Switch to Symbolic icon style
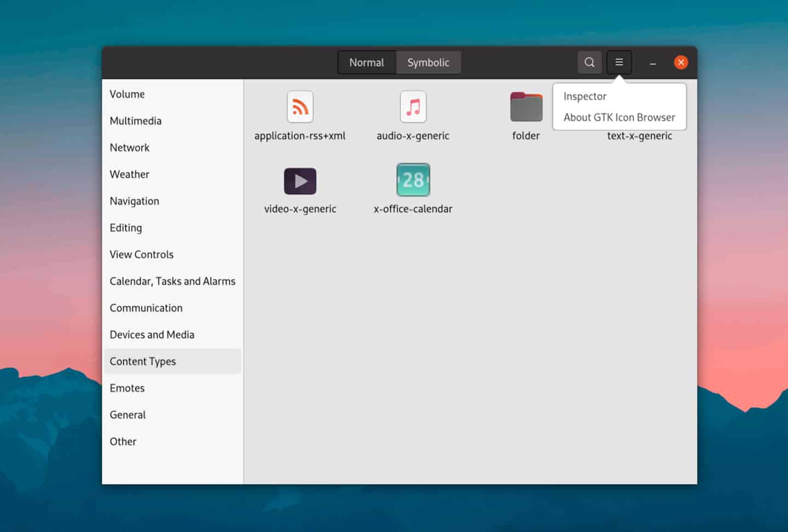 coord(428,62)
